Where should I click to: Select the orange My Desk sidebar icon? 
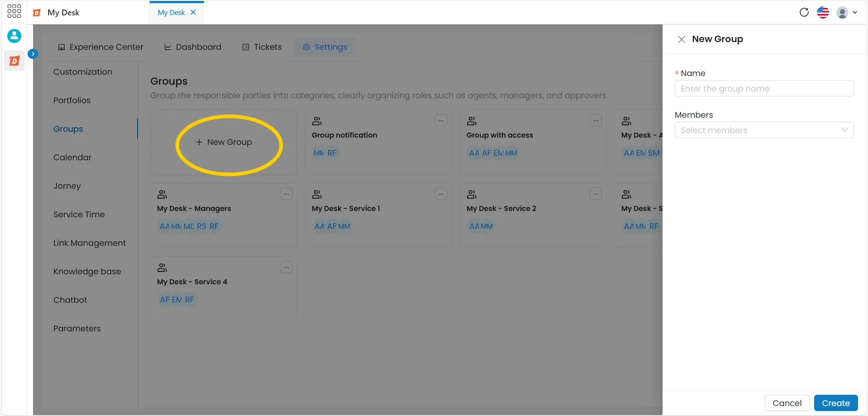14,61
